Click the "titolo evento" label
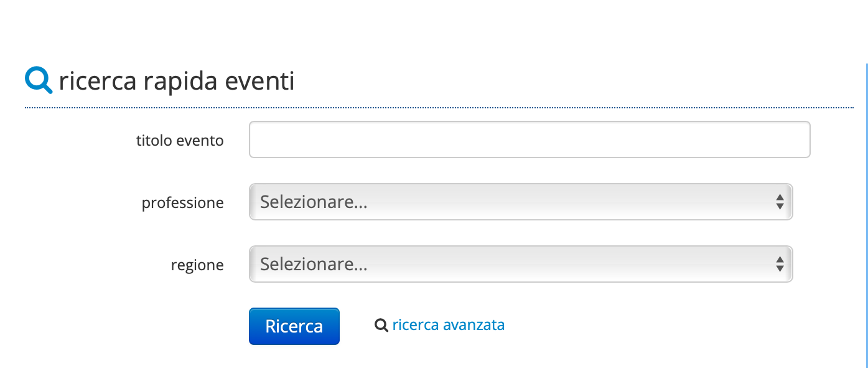Viewport: 868px width, 368px height. (x=180, y=141)
